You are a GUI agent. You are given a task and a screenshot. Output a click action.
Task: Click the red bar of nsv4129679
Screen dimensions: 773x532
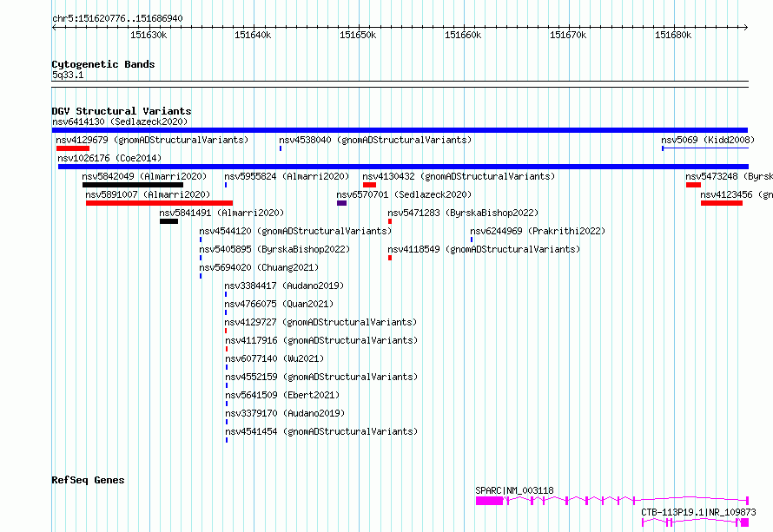point(73,148)
